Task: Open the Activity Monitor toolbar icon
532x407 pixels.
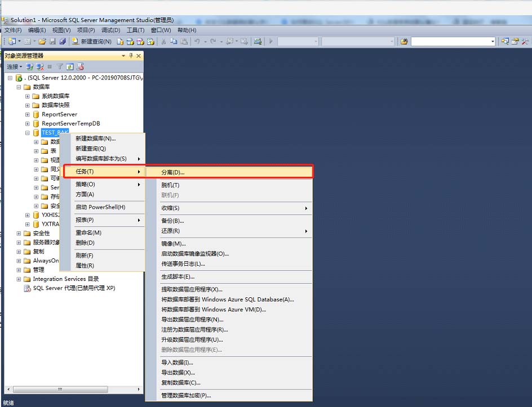Action: (x=258, y=42)
